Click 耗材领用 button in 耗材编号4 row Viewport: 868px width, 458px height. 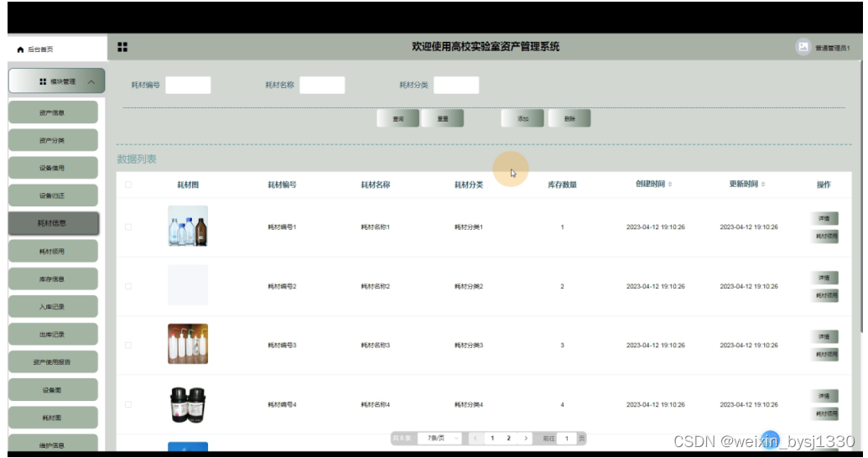(x=826, y=414)
